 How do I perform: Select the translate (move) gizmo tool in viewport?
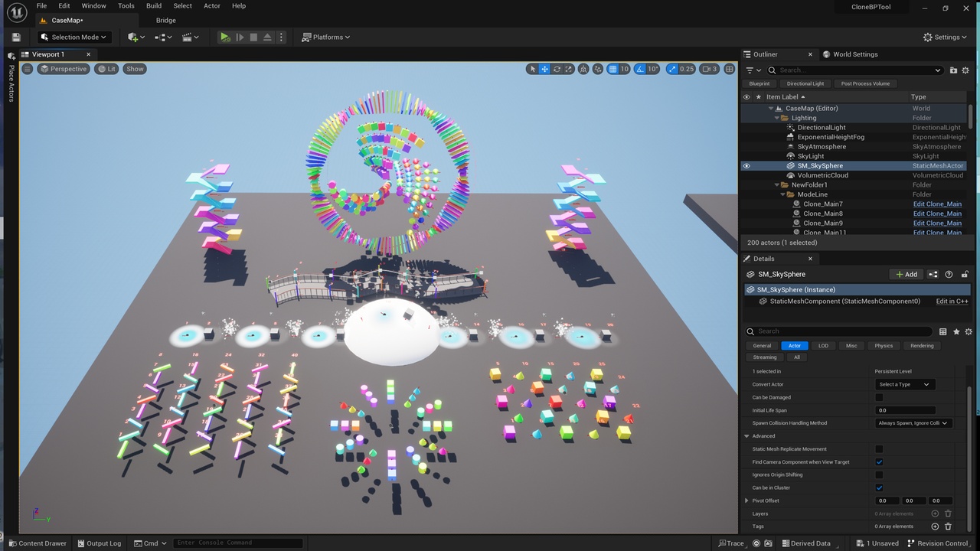click(x=544, y=69)
